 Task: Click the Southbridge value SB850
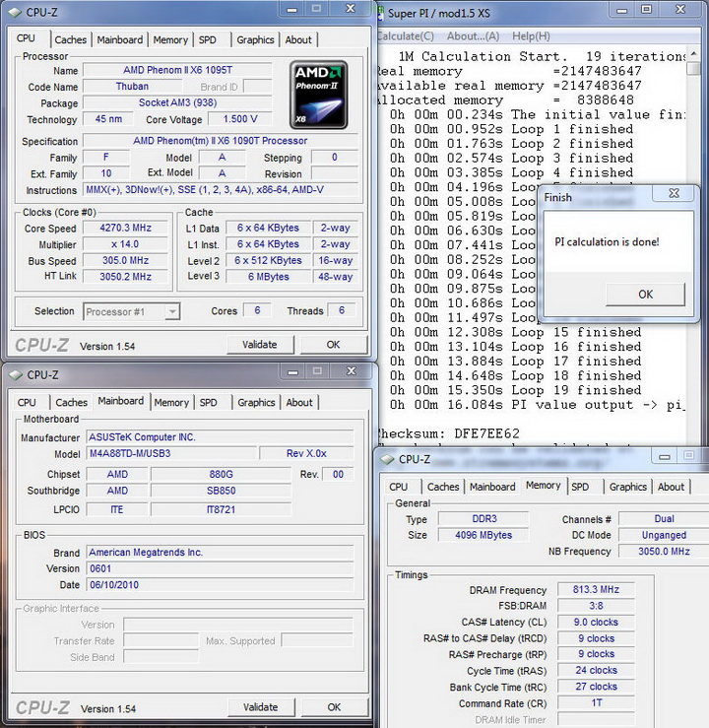coord(222,491)
